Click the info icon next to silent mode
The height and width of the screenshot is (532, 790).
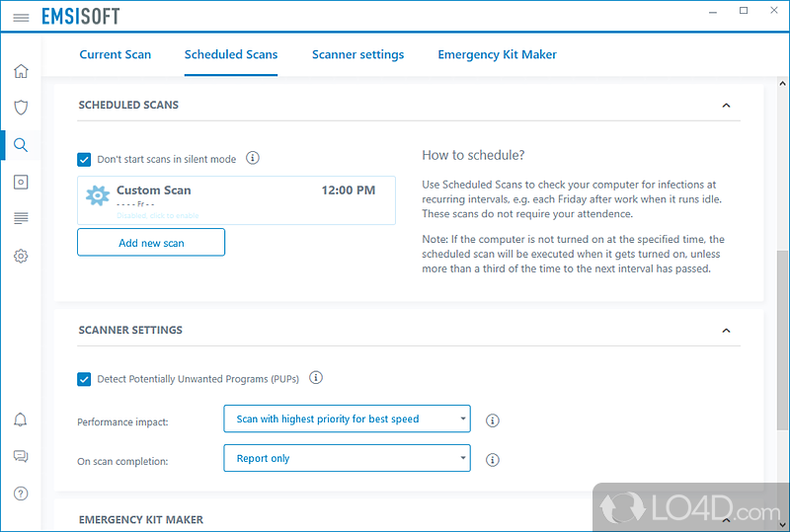[x=253, y=158]
